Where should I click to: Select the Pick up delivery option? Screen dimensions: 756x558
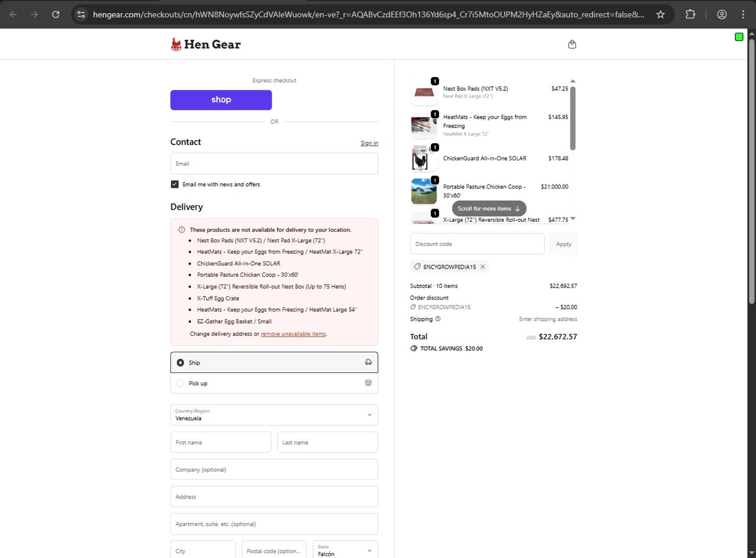tap(274, 383)
